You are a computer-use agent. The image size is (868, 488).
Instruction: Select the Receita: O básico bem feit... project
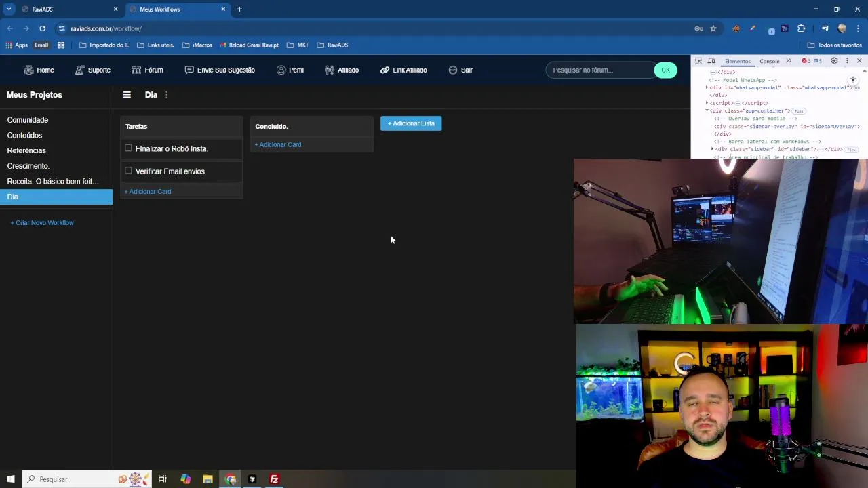click(53, 181)
